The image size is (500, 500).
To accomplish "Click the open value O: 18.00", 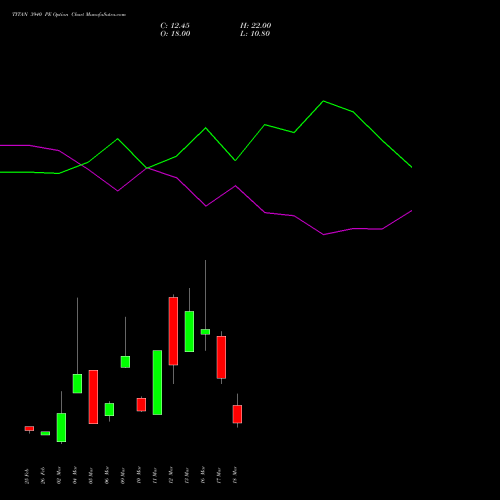I will (x=175, y=34).
